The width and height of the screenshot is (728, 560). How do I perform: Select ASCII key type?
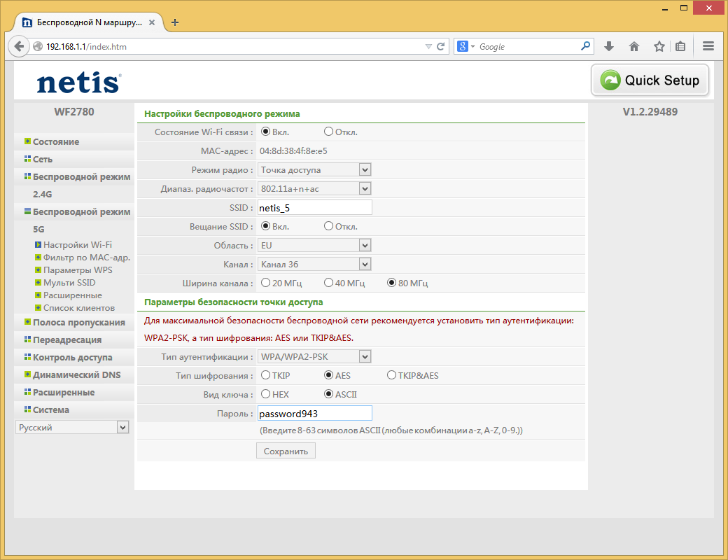[x=329, y=394]
